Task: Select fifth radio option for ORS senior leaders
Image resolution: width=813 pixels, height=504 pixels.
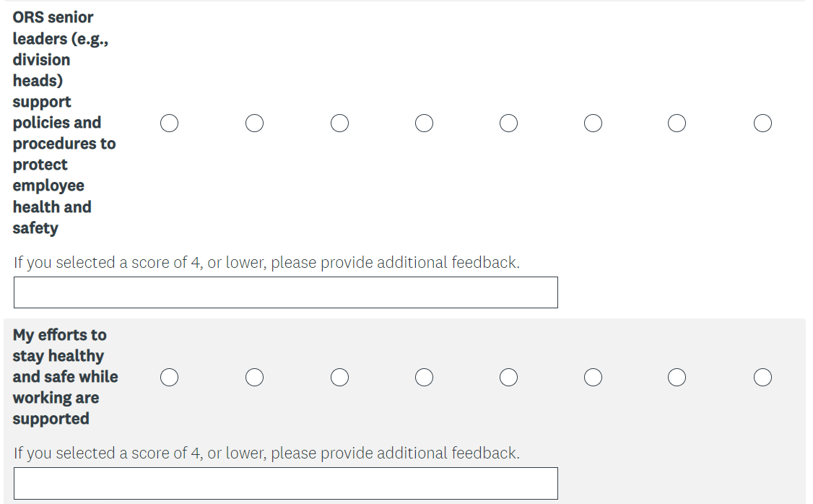Action: (x=508, y=123)
